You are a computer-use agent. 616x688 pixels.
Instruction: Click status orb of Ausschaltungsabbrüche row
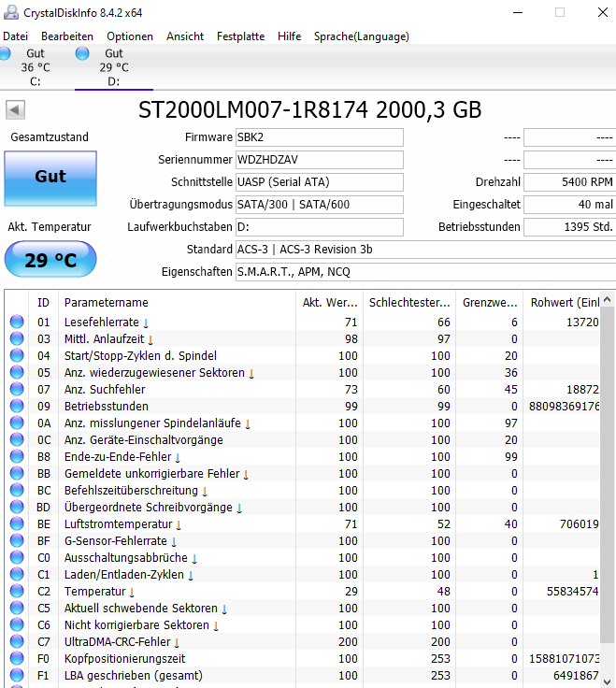(17, 557)
